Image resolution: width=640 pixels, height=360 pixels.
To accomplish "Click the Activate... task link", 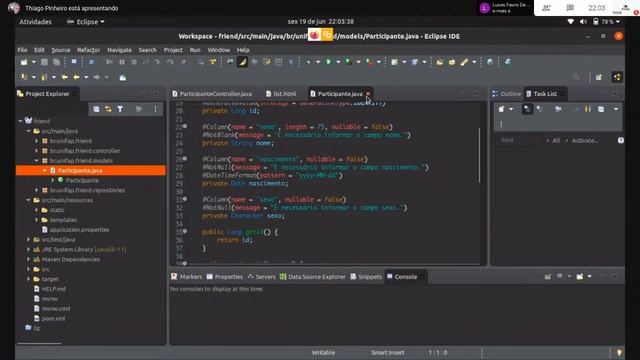I will click(x=585, y=140).
